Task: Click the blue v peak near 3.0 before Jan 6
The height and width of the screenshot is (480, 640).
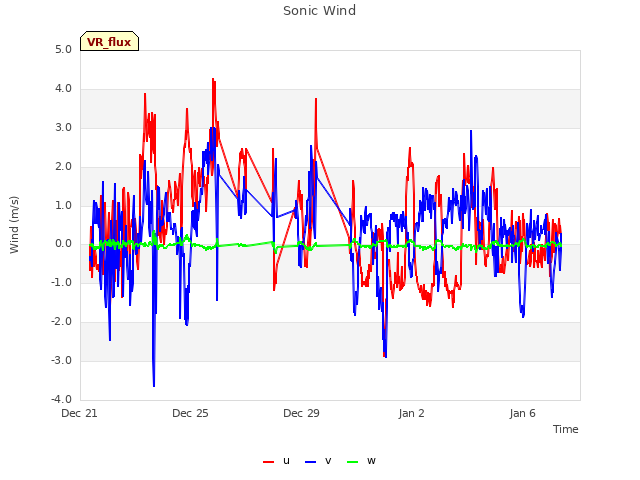Action: (x=471, y=132)
